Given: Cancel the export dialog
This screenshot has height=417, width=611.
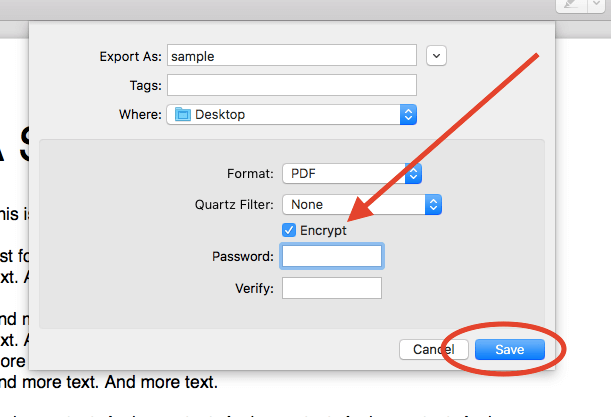Looking at the screenshot, I should (433, 349).
